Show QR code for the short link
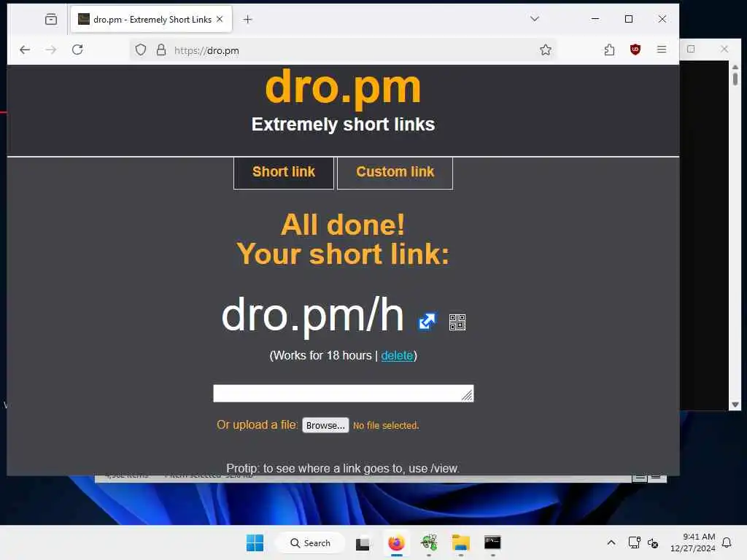The image size is (747, 560). tap(457, 322)
